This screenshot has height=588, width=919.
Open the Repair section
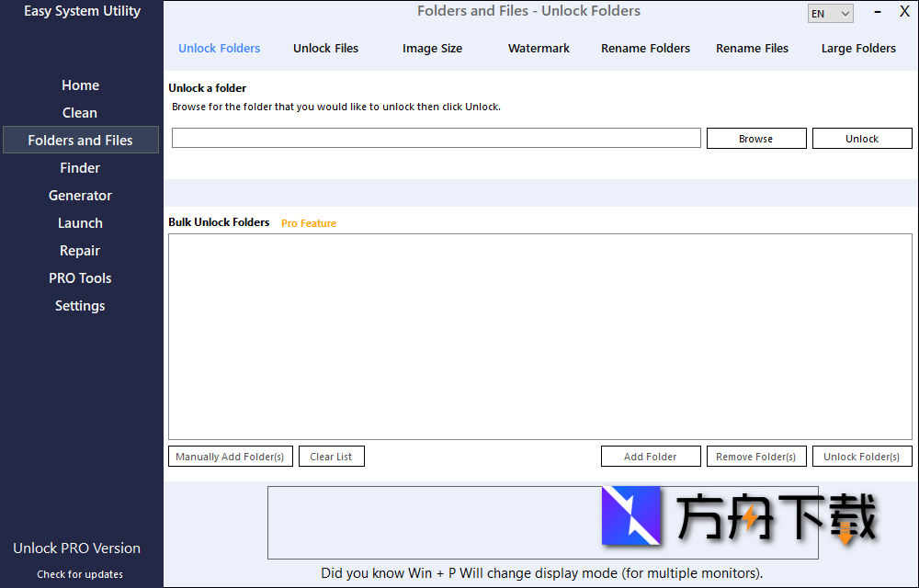coord(80,250)
